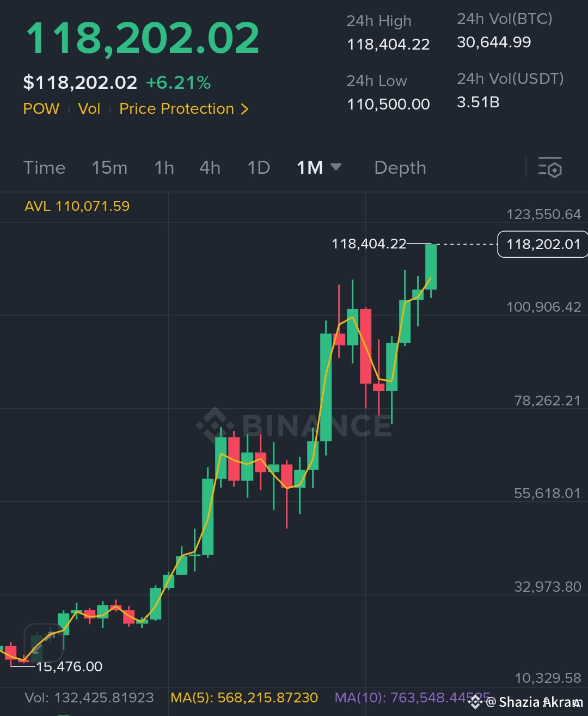This screenshot has height=716, width=588.
Task: Open the Price Protection link
Action: 176,108
